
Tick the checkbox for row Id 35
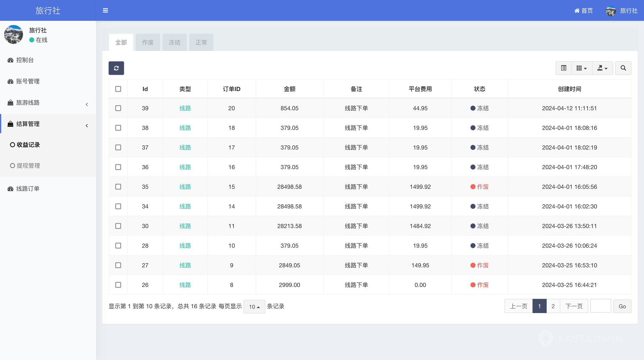point(118,187)
